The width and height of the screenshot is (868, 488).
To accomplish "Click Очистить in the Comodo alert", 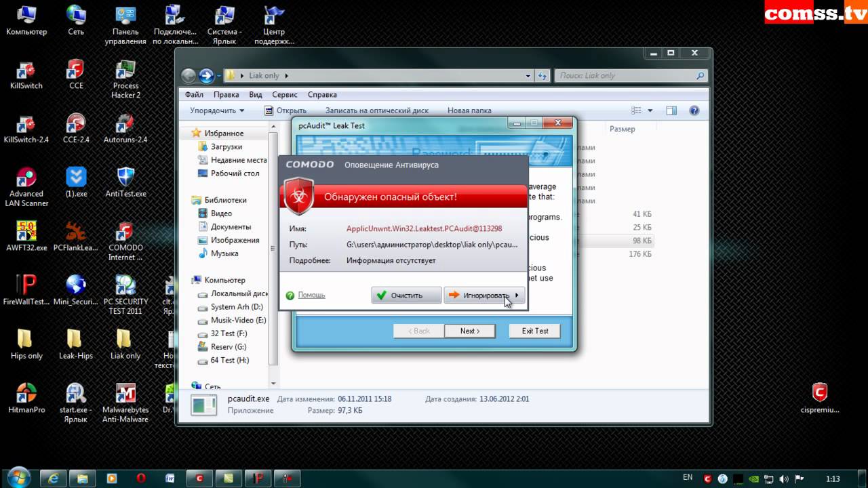I will (x=406, y=296).
